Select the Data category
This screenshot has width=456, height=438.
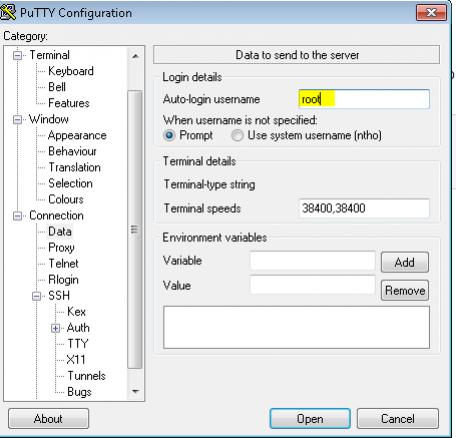(x=60, y=231)
